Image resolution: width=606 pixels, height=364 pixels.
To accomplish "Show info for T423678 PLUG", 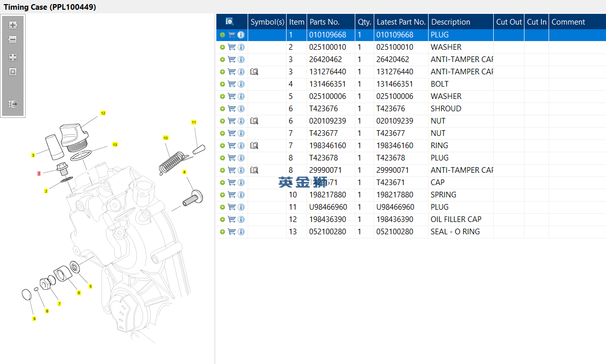I will (241, 158).
